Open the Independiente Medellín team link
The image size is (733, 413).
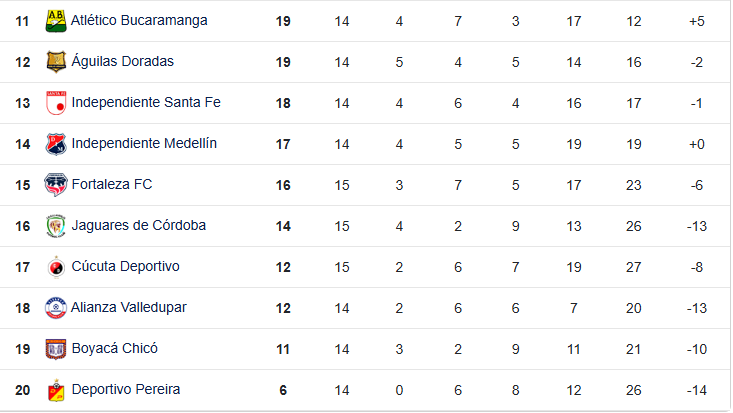pyautogui.click(x=144, y=143)
